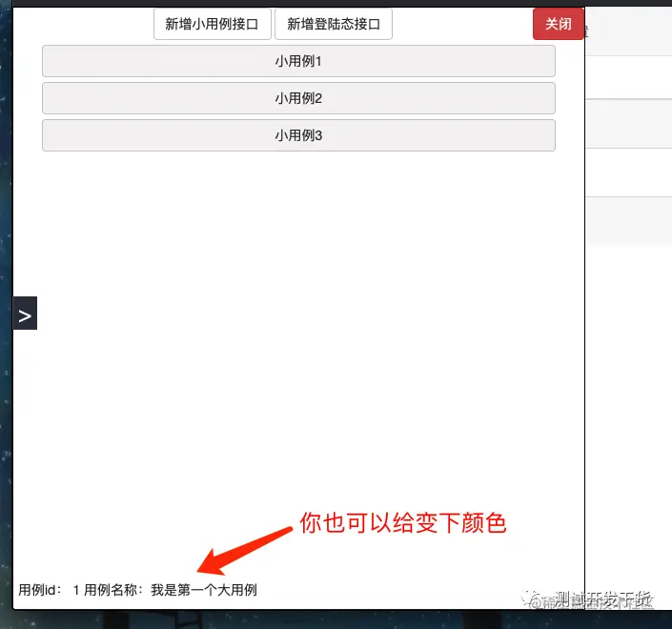Screen dimensions: 672x629
Task: Click the 用例名称: 我是第一个大用例 text
Action: (x=170, y=590)
